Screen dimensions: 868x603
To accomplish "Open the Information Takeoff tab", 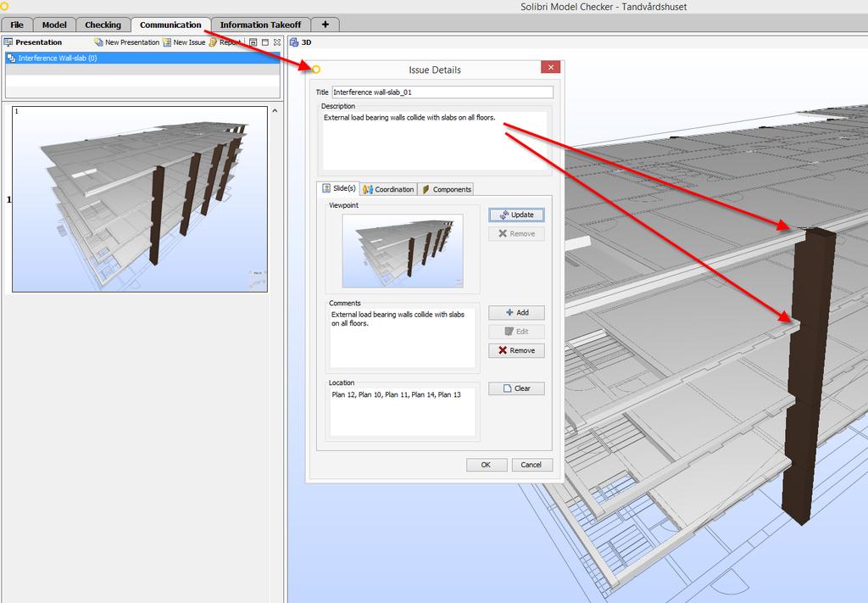I will point(260,25).
